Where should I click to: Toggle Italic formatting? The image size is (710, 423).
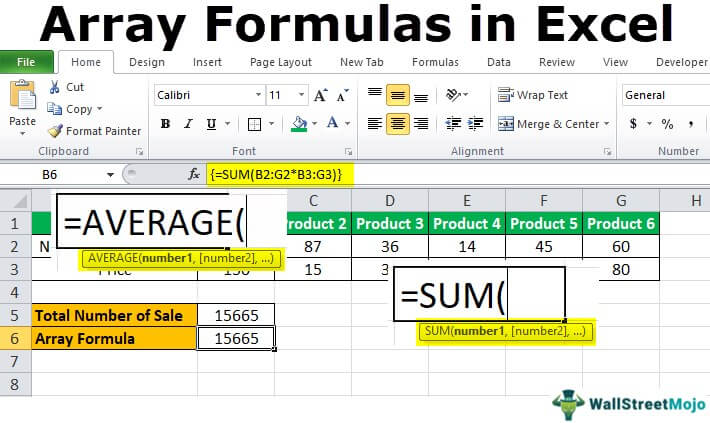189,125
